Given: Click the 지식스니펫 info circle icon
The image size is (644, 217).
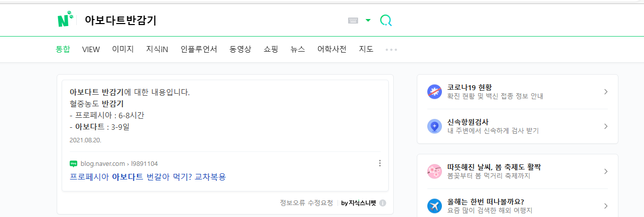Looking at the screenshot, I should pyautogui.click(x=383, y=203).
